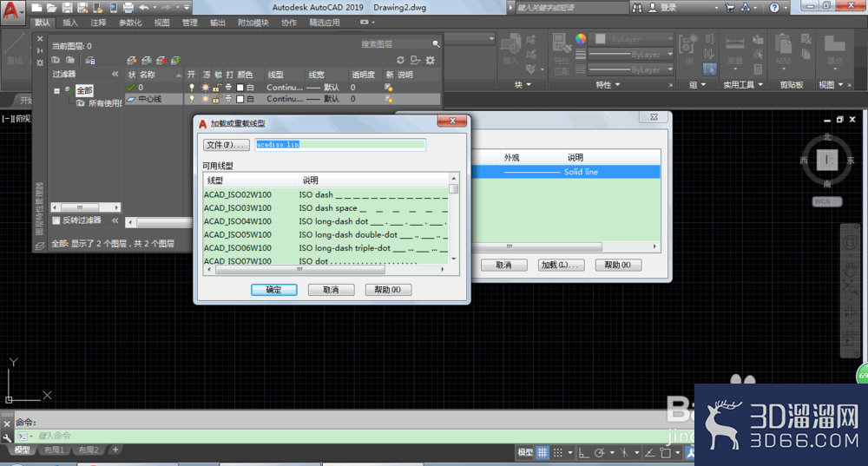Click the Help question mark icon
The image size is (868, 466).
point(774,7)
